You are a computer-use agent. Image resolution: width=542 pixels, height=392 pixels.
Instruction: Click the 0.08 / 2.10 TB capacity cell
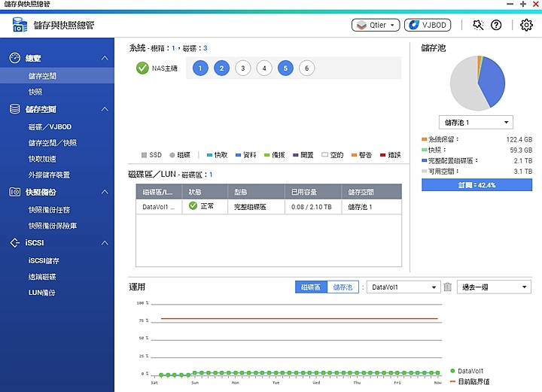pos(312,207)
